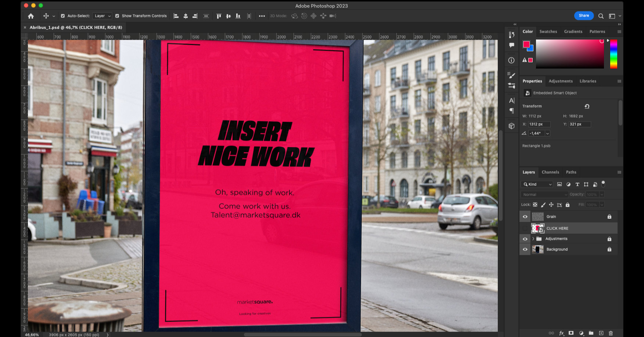644x337 pixels.
Task: Select the Move tool icon in options bar
Action: (x=46, y=16)
